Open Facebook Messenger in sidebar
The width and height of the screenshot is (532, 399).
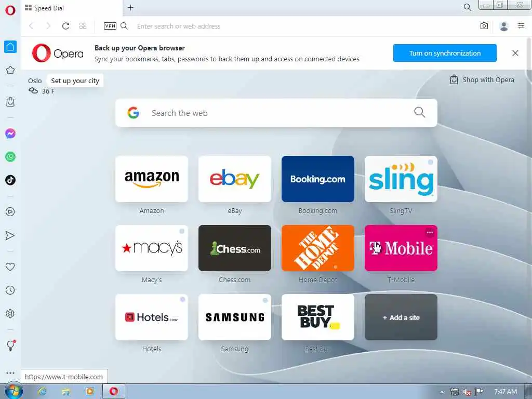point(10,134)
